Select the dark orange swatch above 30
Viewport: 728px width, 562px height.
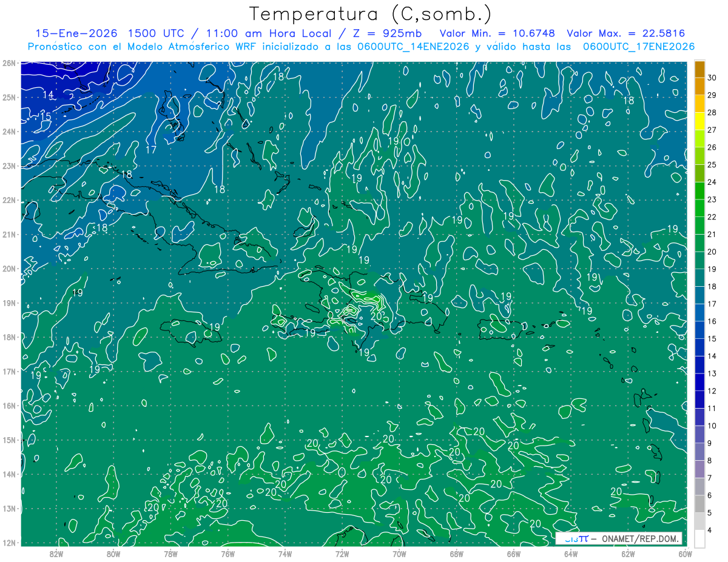699,69
